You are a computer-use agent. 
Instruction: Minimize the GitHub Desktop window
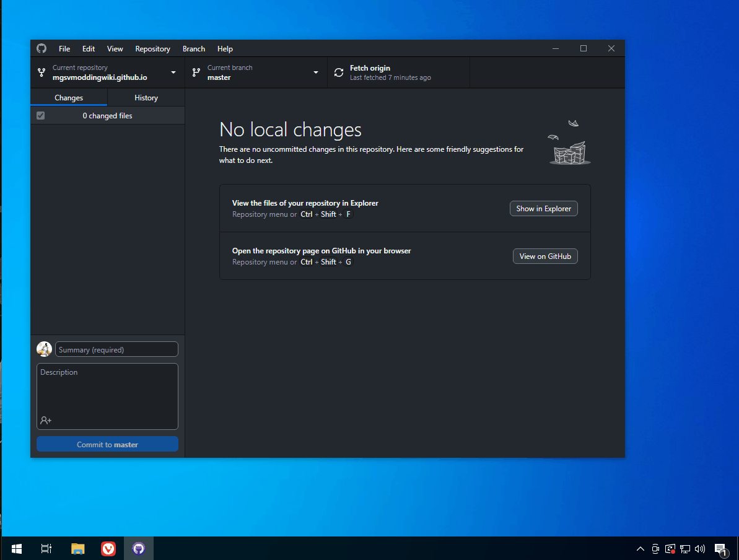[x=556, y=48]
